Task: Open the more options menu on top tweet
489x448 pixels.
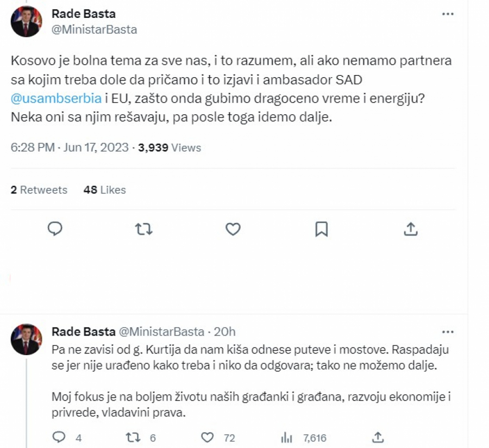Action: 448,14
